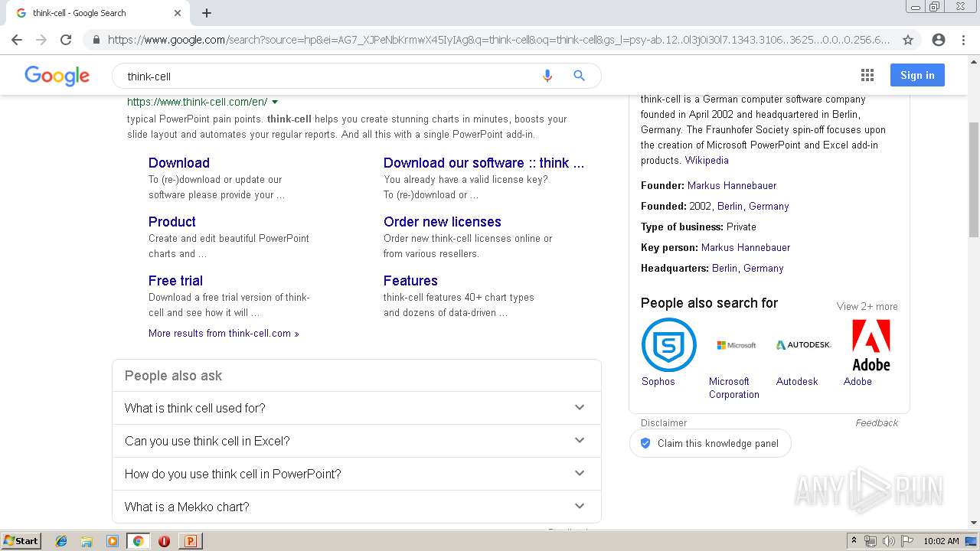The height and width of the screenshot is (551, 980).
Task: Open PowerPoint from the taskbar
Action: click(190, 541)
